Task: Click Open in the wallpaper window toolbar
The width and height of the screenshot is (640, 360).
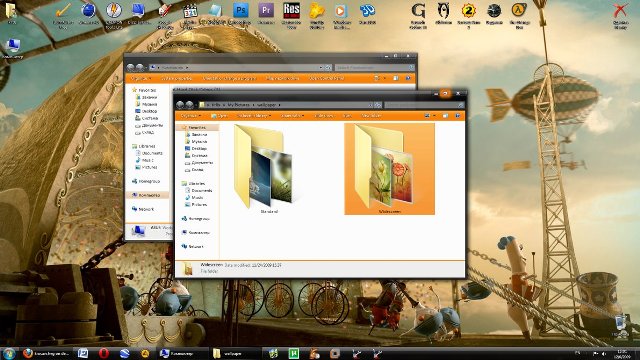Action: click(x=220, y=116)
